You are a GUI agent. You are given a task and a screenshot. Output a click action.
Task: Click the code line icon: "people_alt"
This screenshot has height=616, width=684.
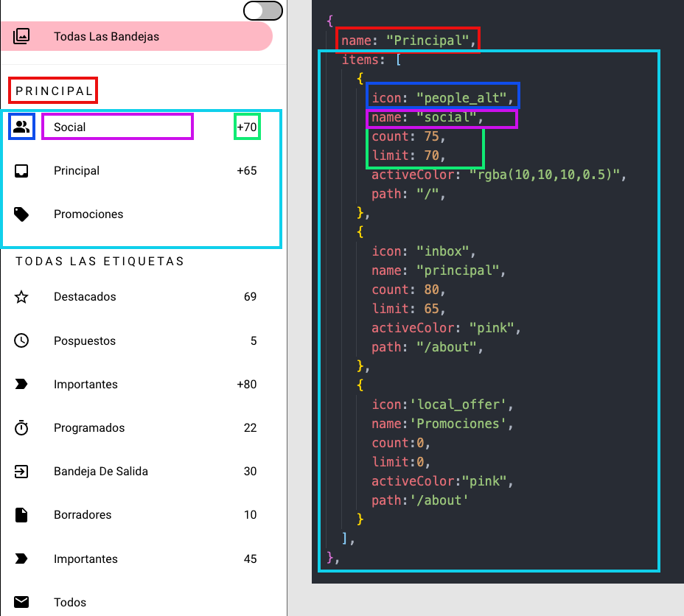point(442,98)
